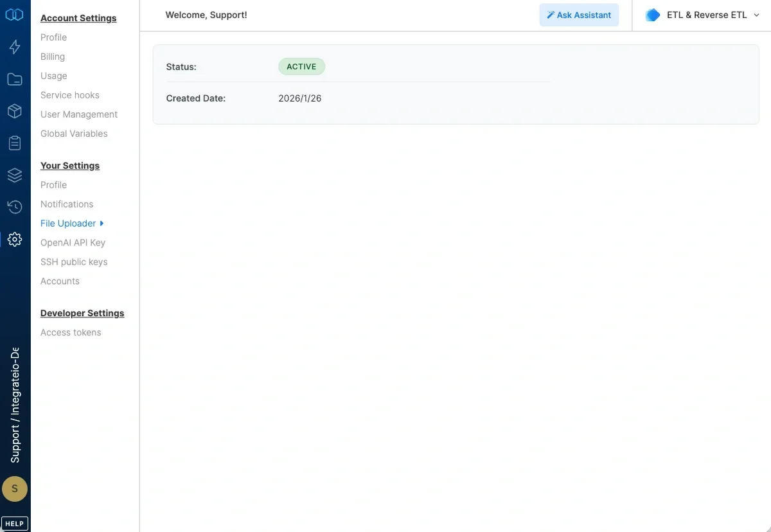Open the settings gear sidebar icon
The image size is (771, 532).
click(x=14, y=239)
